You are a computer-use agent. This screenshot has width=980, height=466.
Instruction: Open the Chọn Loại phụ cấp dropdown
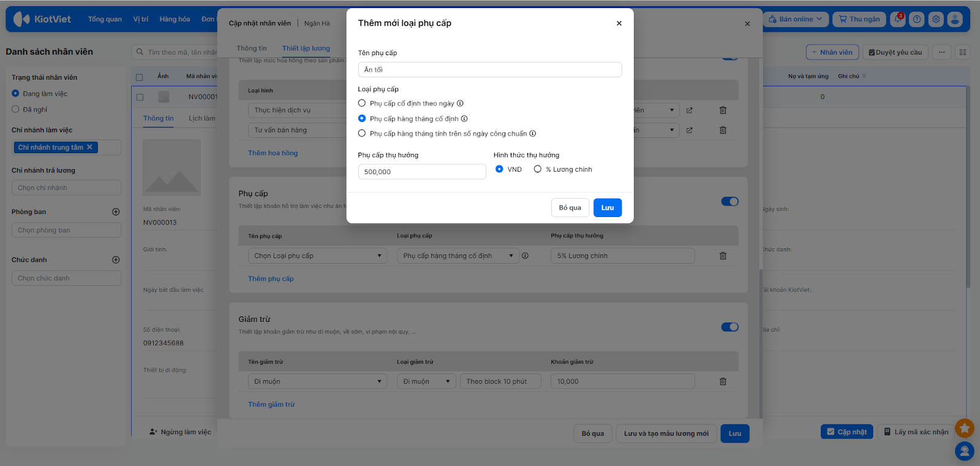point(317,256)
